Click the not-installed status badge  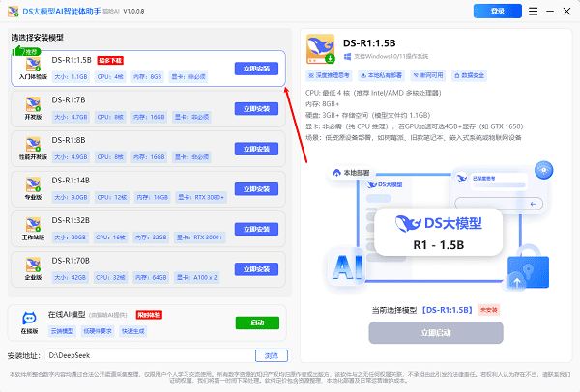pyautogui.click(x=488, y=310)
